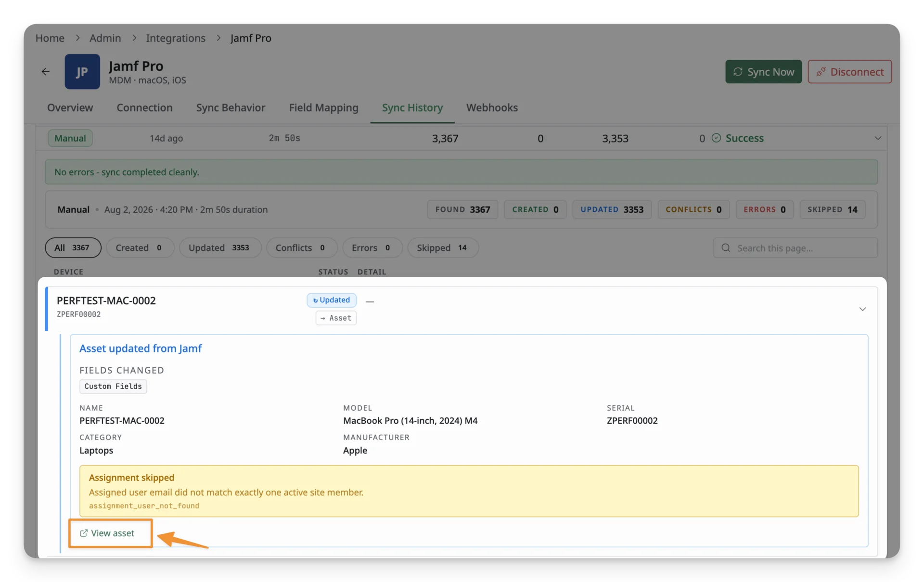This screenshot has width=924, height=582.
Task: Click the Asset updated from Jamf heading
Action: 141,348
